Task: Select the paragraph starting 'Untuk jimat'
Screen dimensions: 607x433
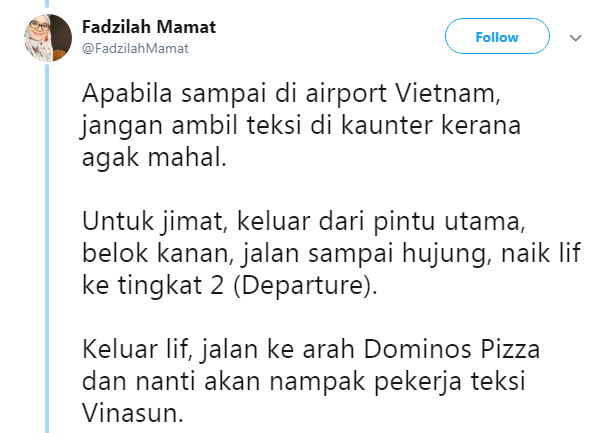Action: click(x=331, y=253)
